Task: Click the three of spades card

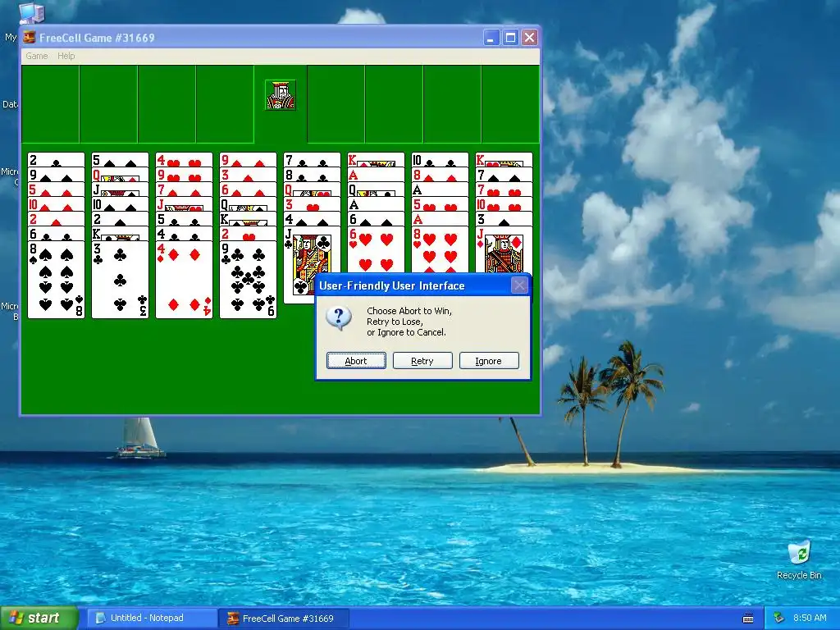Action: click(504, 218)
